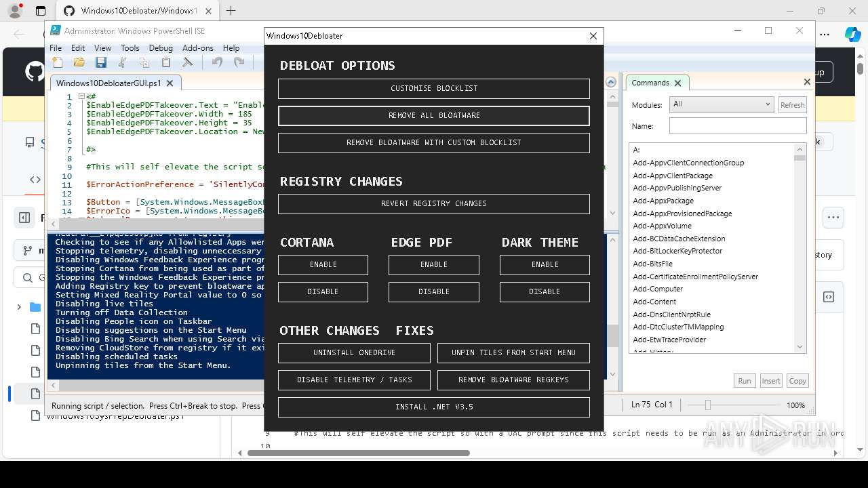Click Refresh in the Commands pane
Image resolution: width=868 pixels, height=488 pixels.
792,105
